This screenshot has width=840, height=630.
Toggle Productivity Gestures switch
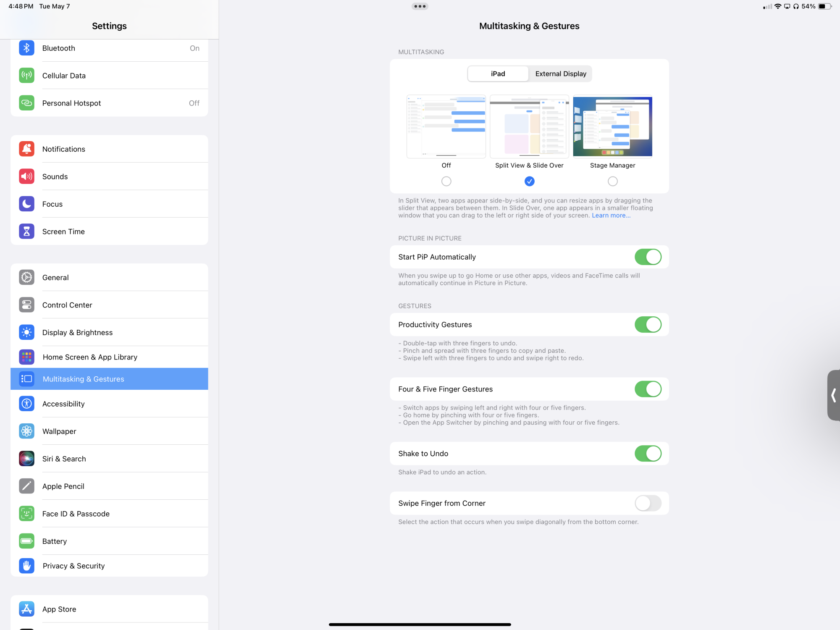648,325
